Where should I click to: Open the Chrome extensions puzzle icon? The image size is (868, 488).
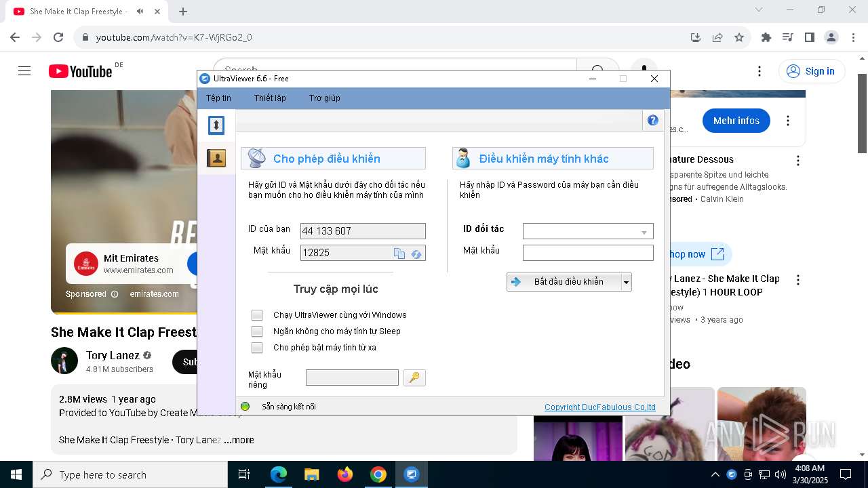tap(766, 37)
